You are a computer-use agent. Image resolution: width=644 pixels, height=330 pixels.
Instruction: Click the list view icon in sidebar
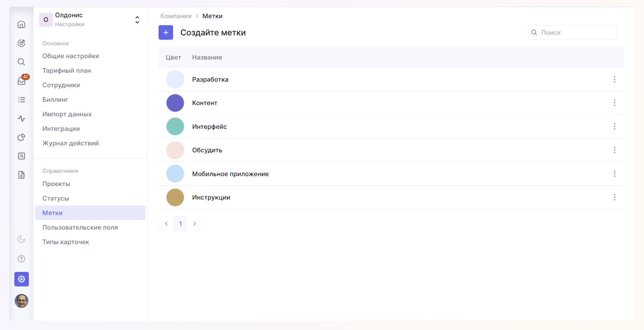(x=22, y=100)
